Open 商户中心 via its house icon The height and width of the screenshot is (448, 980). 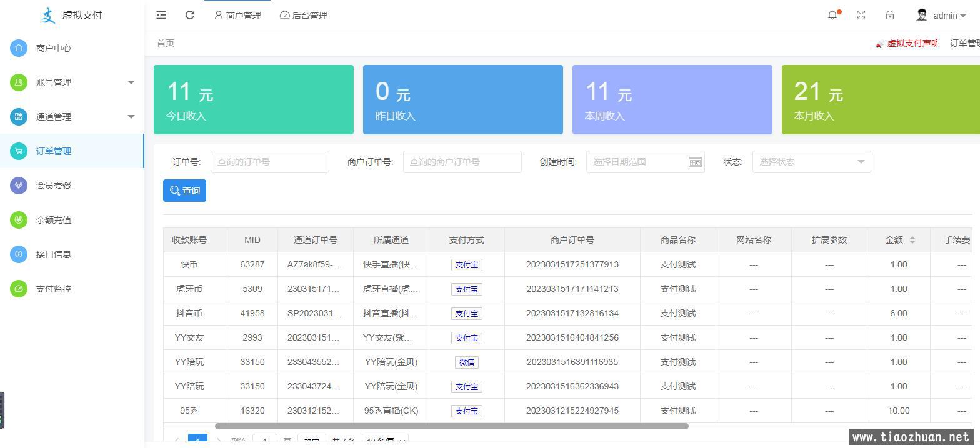19,48
